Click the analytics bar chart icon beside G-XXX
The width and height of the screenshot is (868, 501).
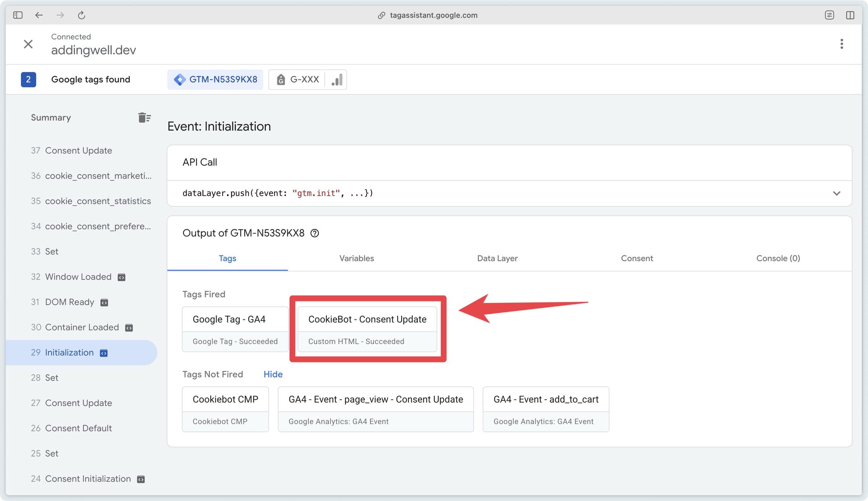[x=337, y=80]
